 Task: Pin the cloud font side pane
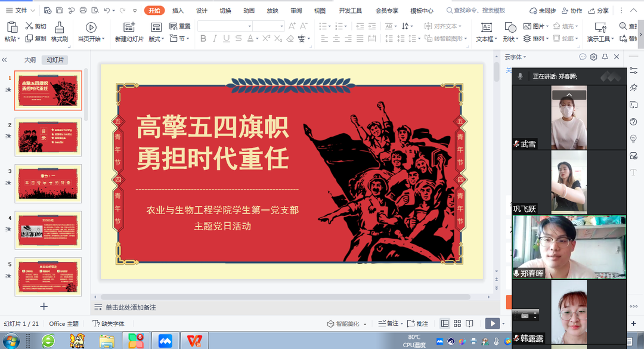coord(605,57)
